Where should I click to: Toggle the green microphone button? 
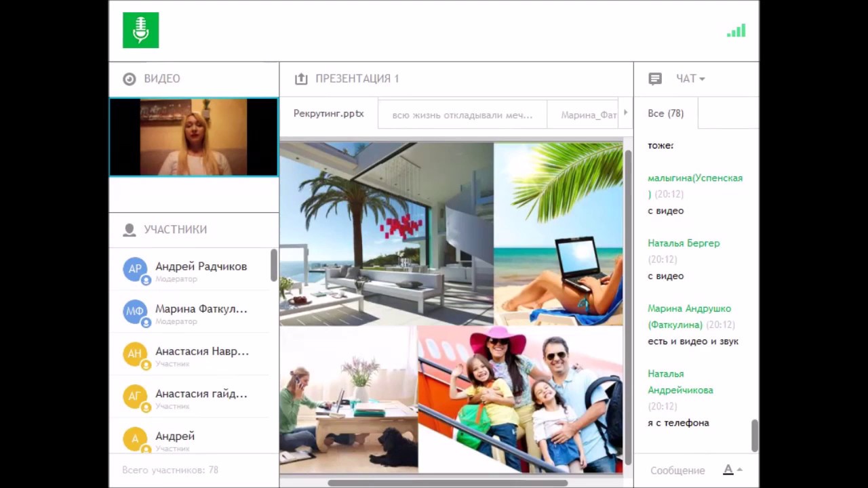pos(140,30)
